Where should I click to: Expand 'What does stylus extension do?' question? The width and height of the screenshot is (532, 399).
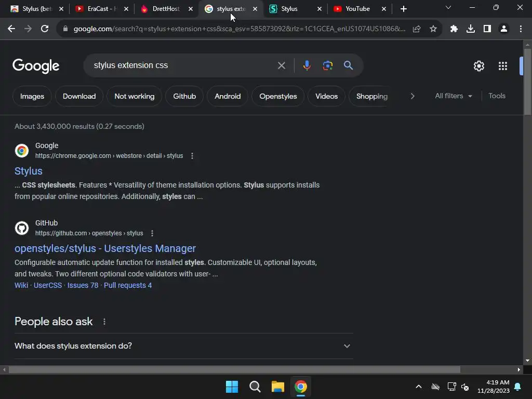183,346
